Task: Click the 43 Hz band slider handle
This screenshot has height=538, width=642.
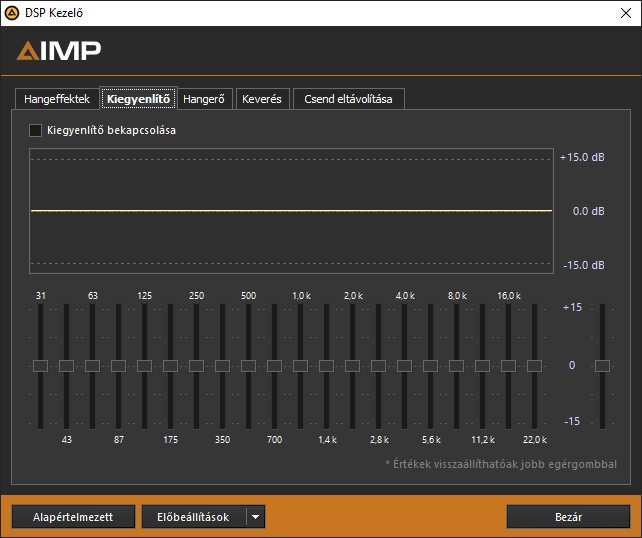Action: tap(66, 366)
